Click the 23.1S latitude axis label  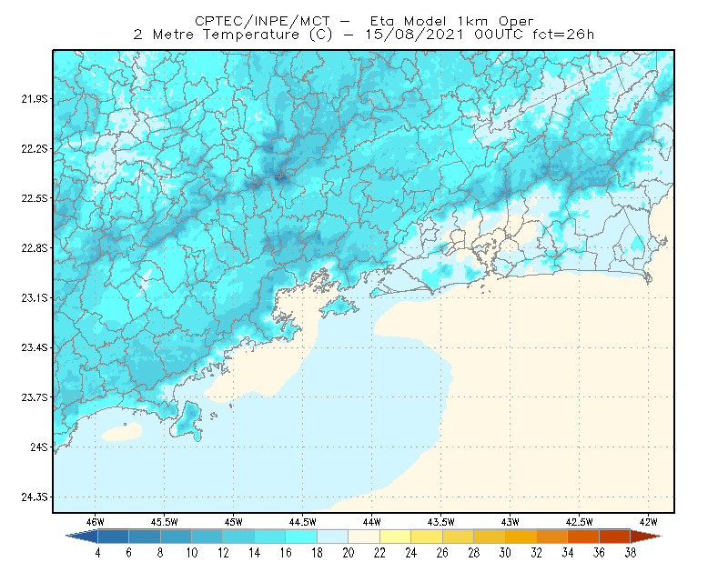[35, 298]
